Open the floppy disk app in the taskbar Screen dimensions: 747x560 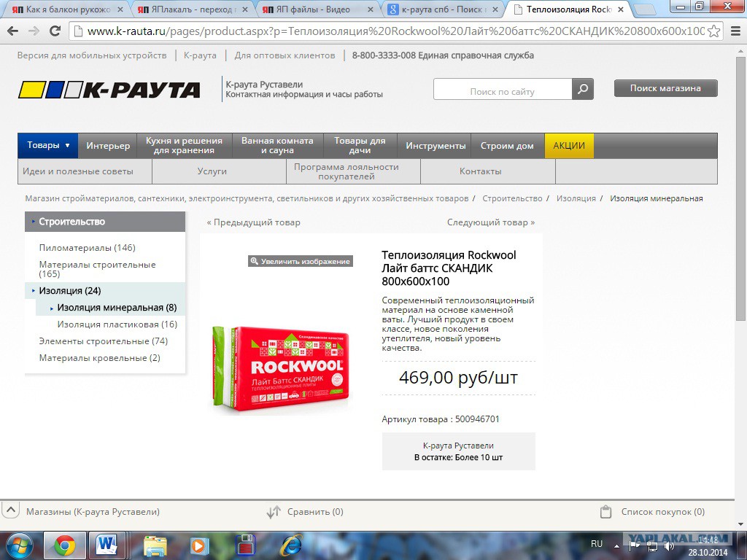[246, 545]
